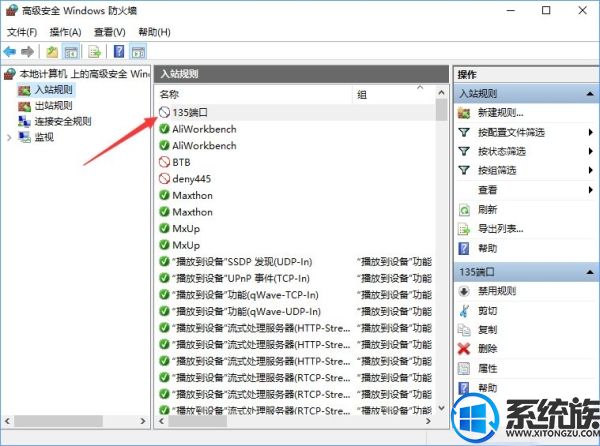Click the green check icon of second Maxthon

[x=164, y=212]
